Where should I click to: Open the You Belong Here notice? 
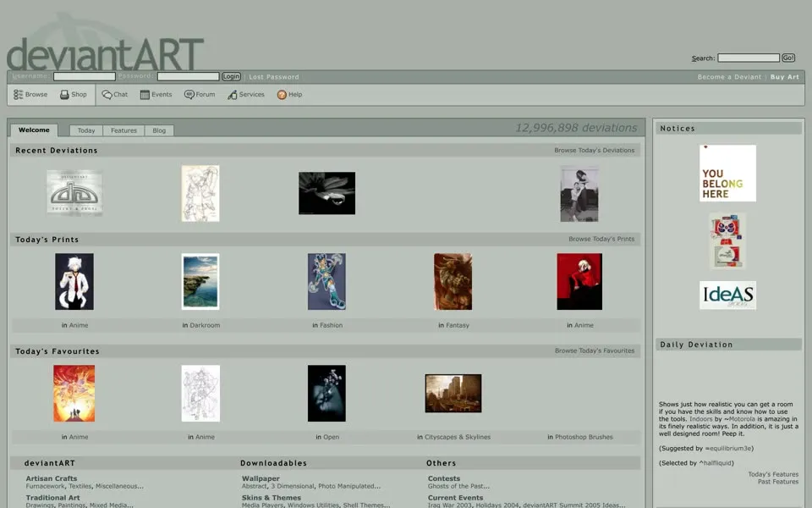click(x=727, y=173)
